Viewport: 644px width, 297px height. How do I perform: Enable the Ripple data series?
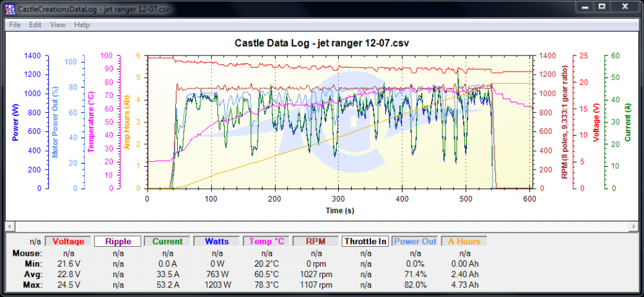[x=117, y=242]
